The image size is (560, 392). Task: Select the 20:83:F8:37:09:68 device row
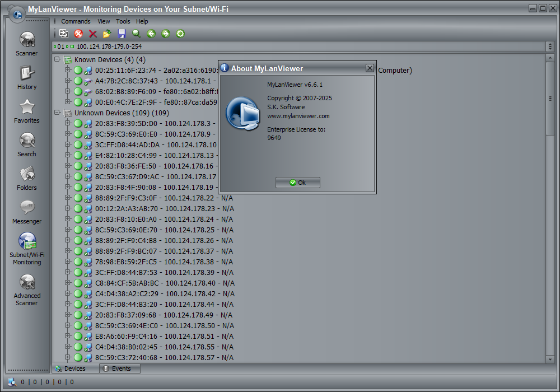[164, 315]
